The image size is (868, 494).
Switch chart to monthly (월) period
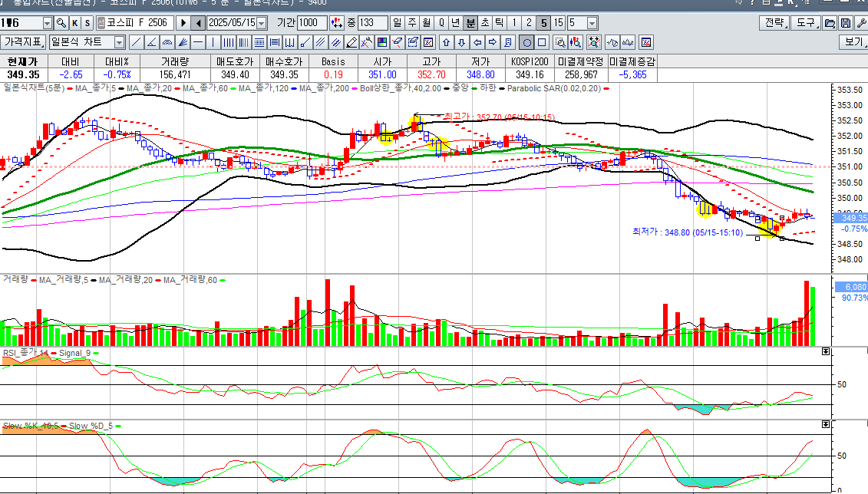427,23
